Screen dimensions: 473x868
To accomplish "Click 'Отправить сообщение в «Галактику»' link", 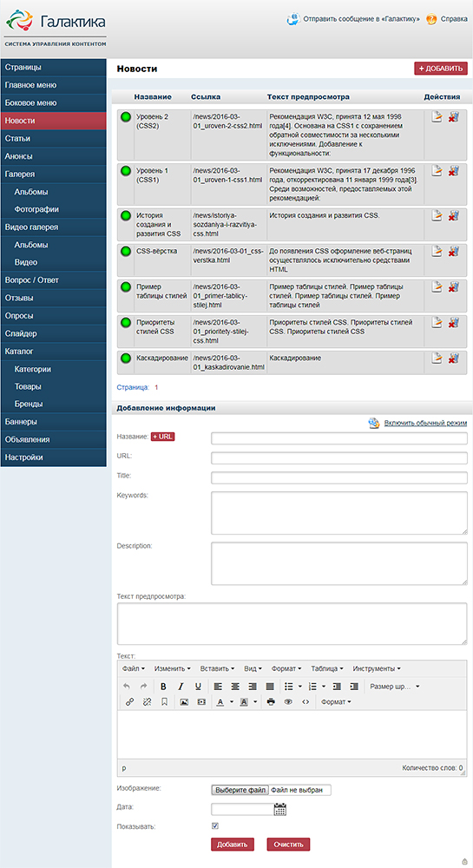I will 361,19.
